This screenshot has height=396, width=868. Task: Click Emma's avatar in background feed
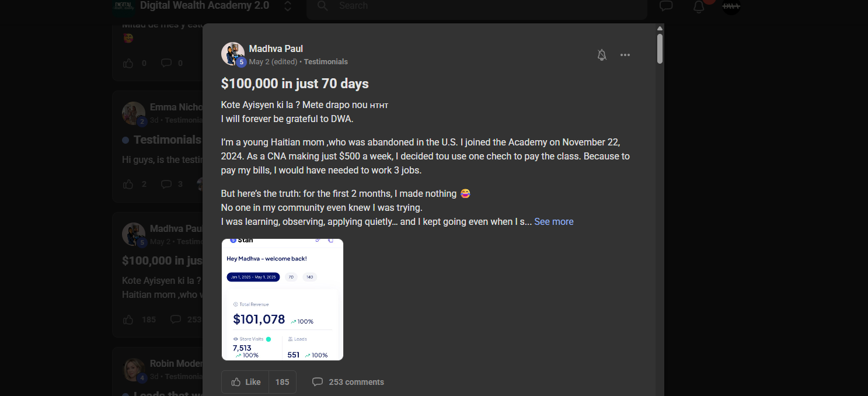134,113
